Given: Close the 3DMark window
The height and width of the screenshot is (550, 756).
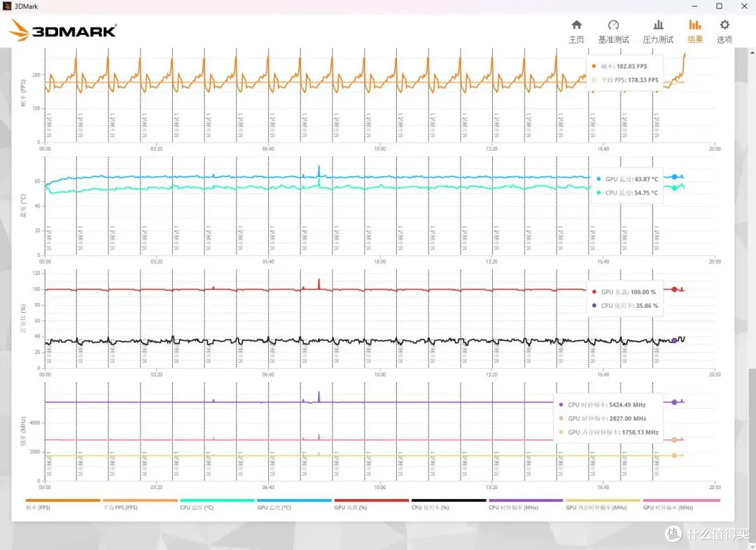Looking at the screenshot, I should (x=744, y=6).
